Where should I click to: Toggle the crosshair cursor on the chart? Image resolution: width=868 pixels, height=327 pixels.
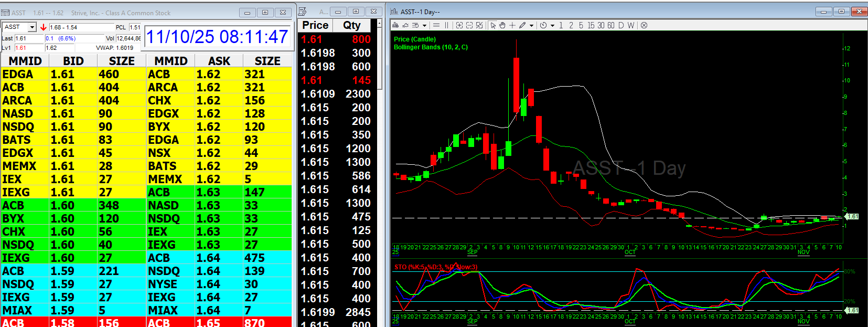click(512, 25)
